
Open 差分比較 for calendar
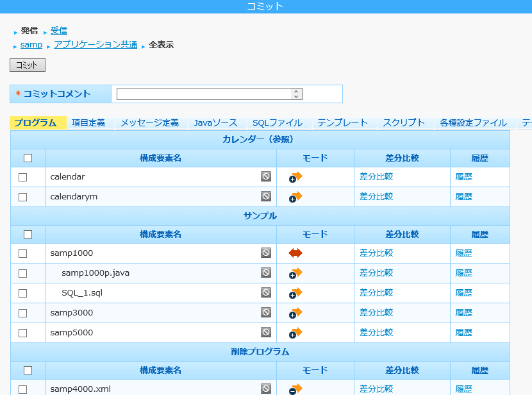point(376,176)
